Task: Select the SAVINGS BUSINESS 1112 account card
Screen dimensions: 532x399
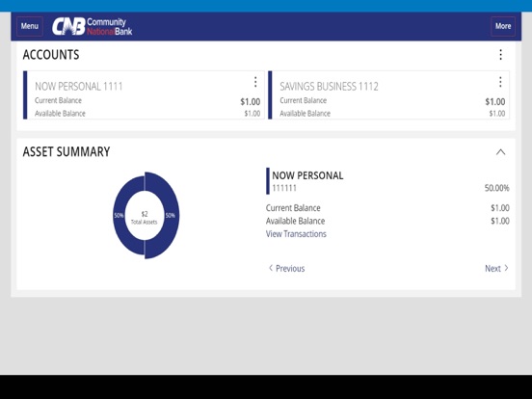Action: pyautogui.click(x=388, y=95)
